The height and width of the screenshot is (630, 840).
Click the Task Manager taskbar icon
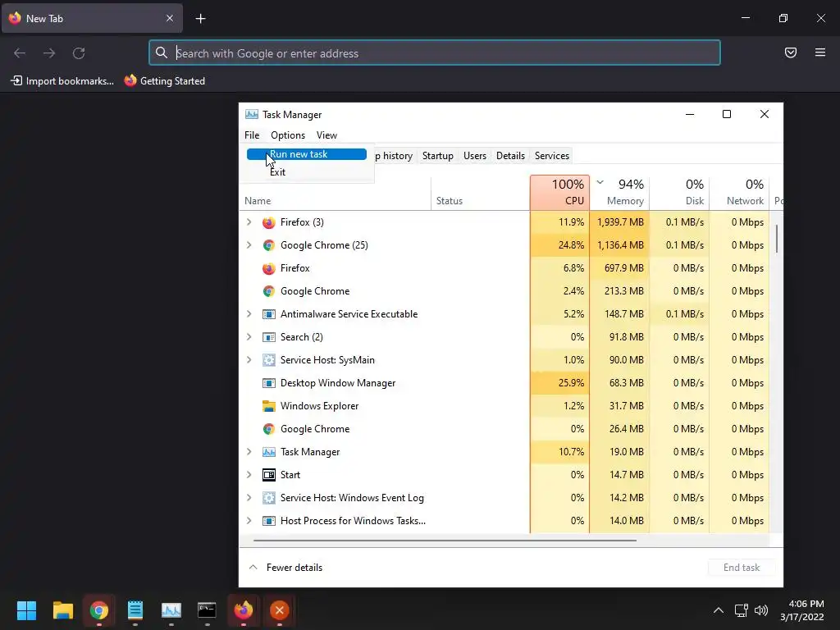click(171, 610)
